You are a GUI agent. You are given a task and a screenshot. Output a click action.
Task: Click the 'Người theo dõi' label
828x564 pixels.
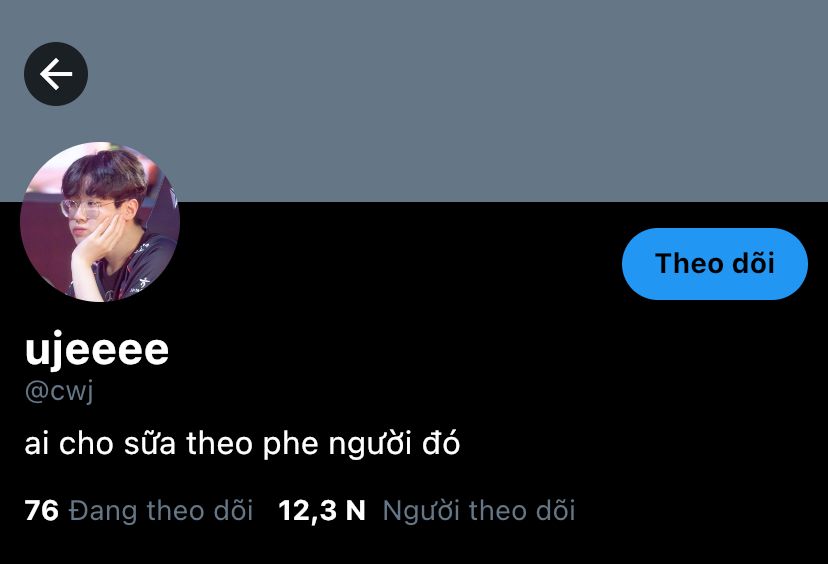[x=479, y=511]
